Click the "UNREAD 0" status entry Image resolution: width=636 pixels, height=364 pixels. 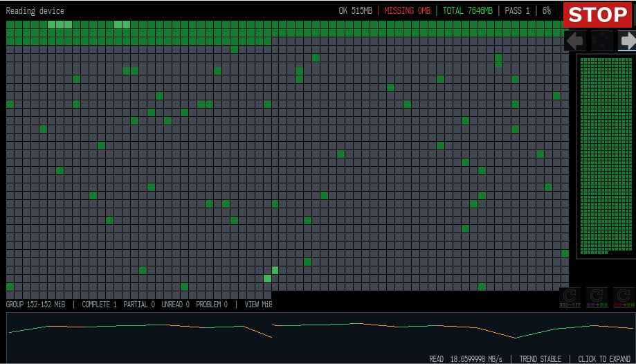coord(176,304)
